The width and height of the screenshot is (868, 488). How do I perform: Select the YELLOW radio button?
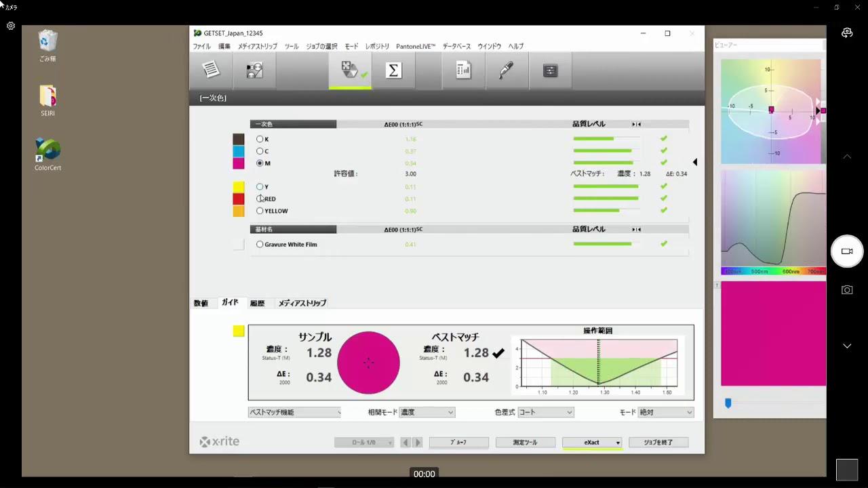coord(260,211)
